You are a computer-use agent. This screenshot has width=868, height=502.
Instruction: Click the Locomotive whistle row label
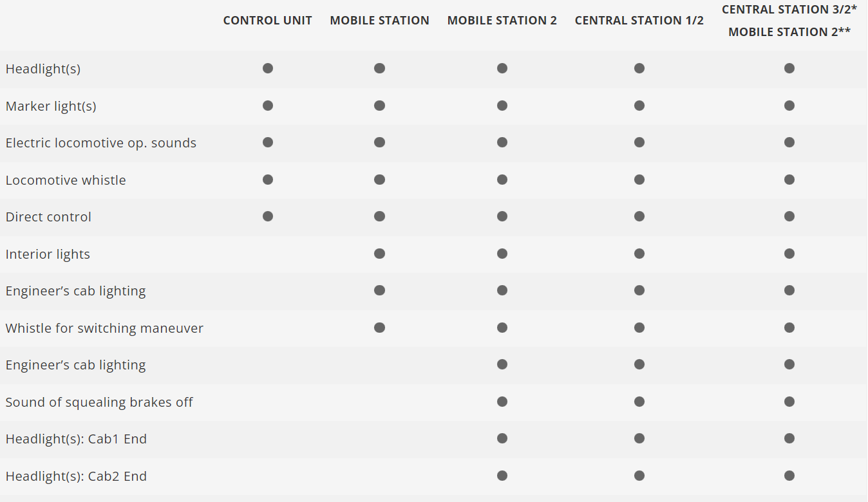click(66, 180)
